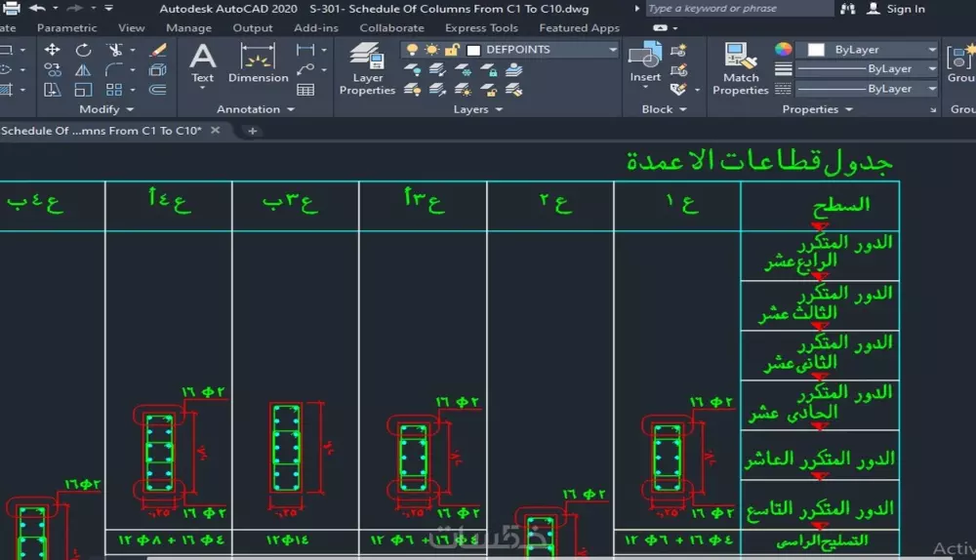
Task: Open the object color ByLayer dropdown
Action: click(x=932, y=49)
